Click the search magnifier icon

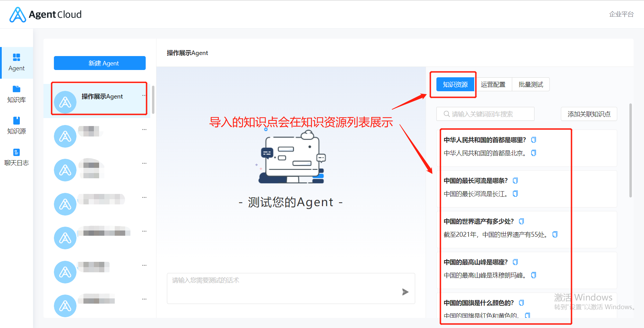click(x=446, y=114)
